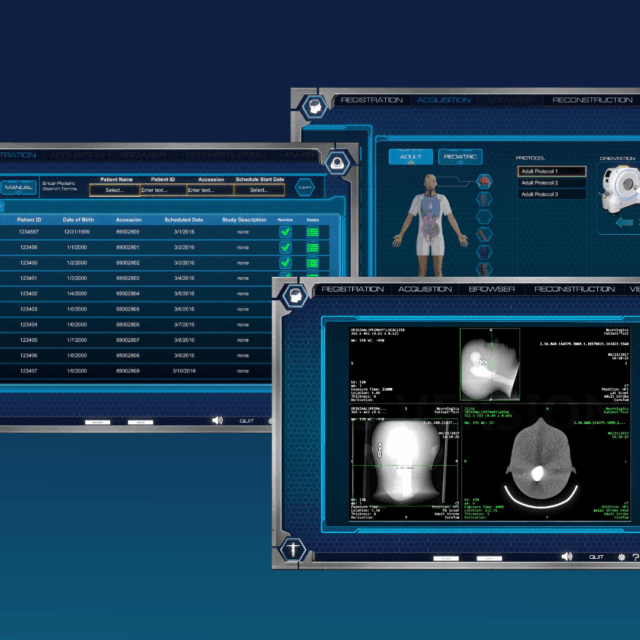Open the Patient Name select dropdown
Image resolution: width=640 pixels, height=640 pixels.
click(x=114, y=189)
